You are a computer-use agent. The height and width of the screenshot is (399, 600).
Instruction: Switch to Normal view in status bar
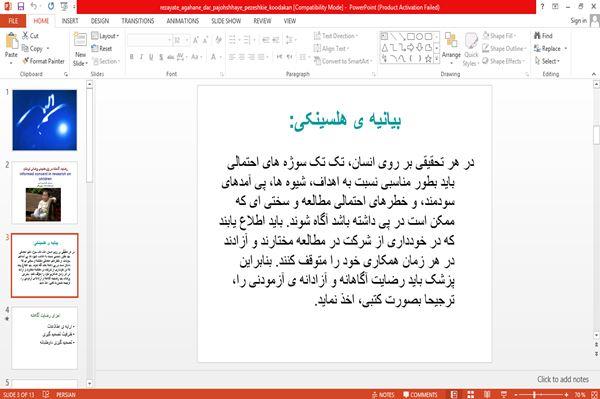coord(454,395)
